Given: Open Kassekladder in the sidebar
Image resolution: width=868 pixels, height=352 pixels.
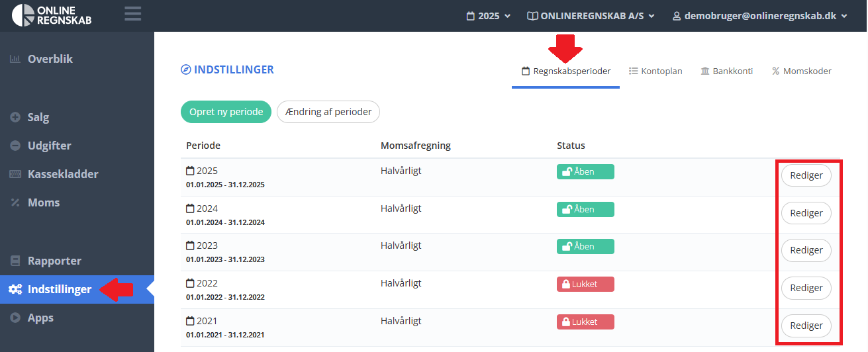Looking at the screenshot, I should pyautogui.click(x=62, y=174).
